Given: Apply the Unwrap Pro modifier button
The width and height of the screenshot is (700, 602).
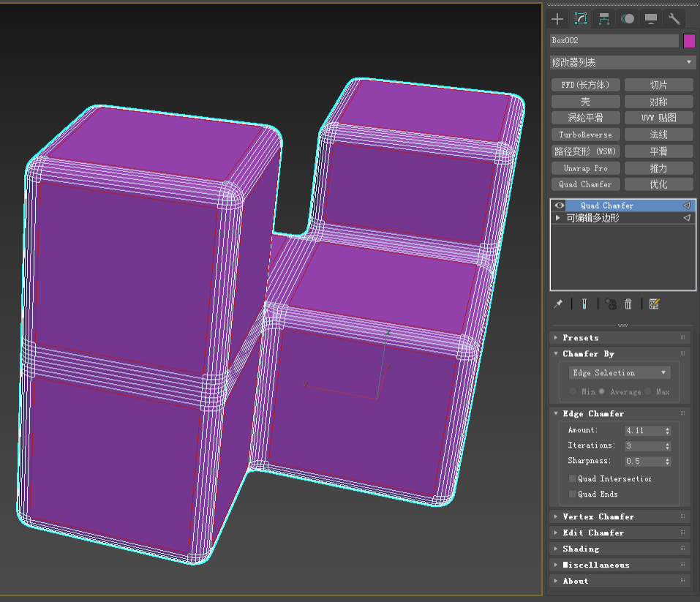Looking at the screenshot, I should coord(585,168).
